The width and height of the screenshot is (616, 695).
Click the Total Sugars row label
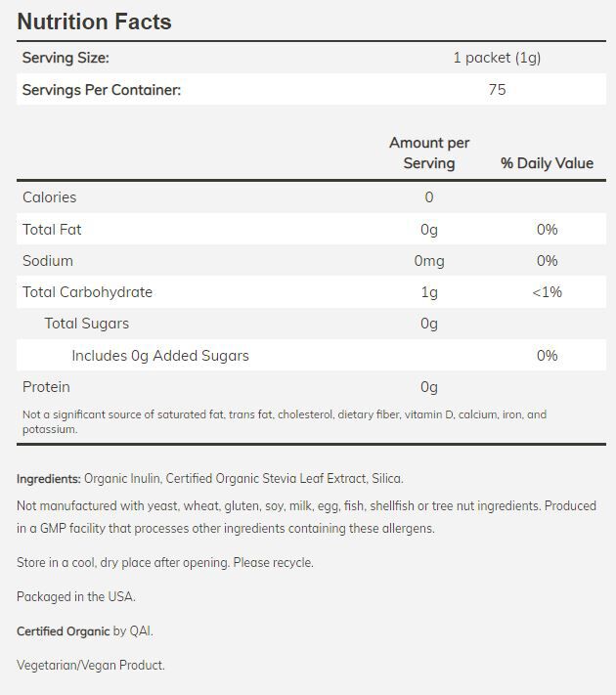87,324
